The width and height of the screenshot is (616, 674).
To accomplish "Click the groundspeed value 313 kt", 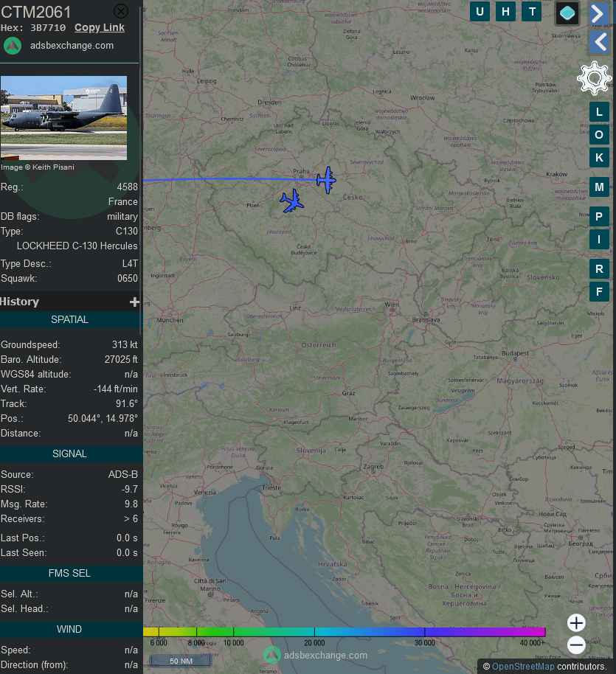I will point(125,344).
